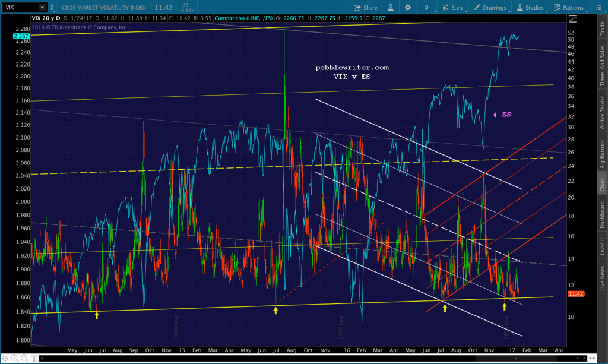The height and width of the screenshot is (364, 608).
Task: Click the scroll left arrow on time scrollbar
Action: point(42,358)
